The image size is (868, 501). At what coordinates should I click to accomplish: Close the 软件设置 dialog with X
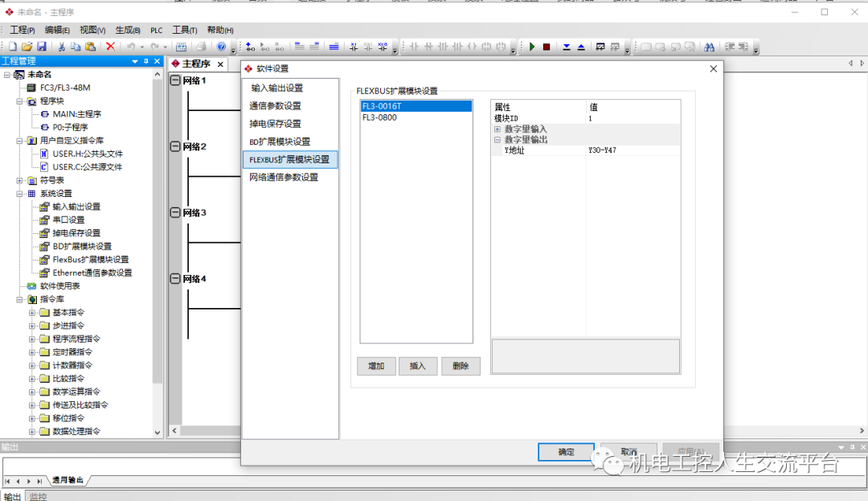click(713, 68)
